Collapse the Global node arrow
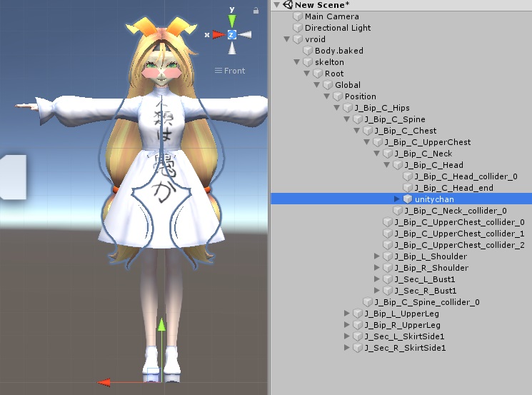The height and width of the screenshot is (395, 532). pos(317,85)
